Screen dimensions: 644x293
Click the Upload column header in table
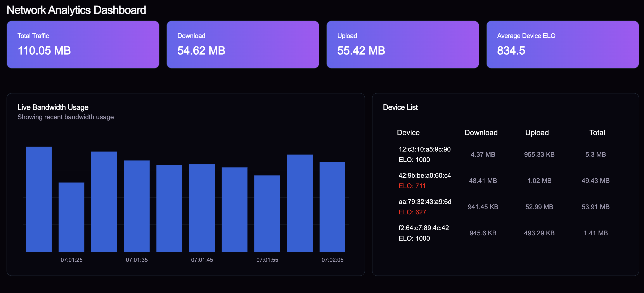pyautogui.click(x=537, y=132)
